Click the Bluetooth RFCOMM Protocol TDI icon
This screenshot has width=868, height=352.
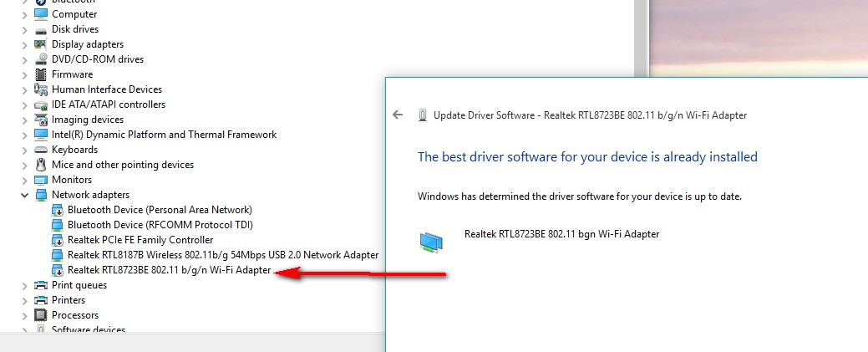(x=57, y=225)
